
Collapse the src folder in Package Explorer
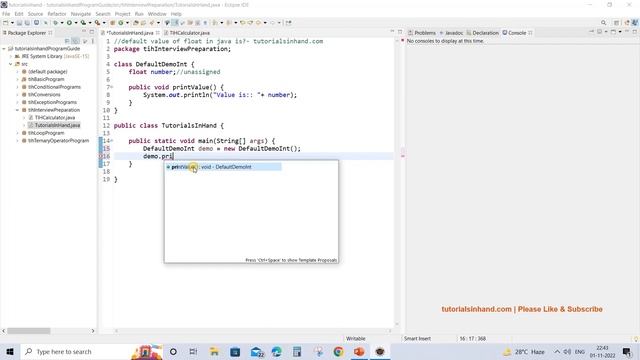(11, 64)
